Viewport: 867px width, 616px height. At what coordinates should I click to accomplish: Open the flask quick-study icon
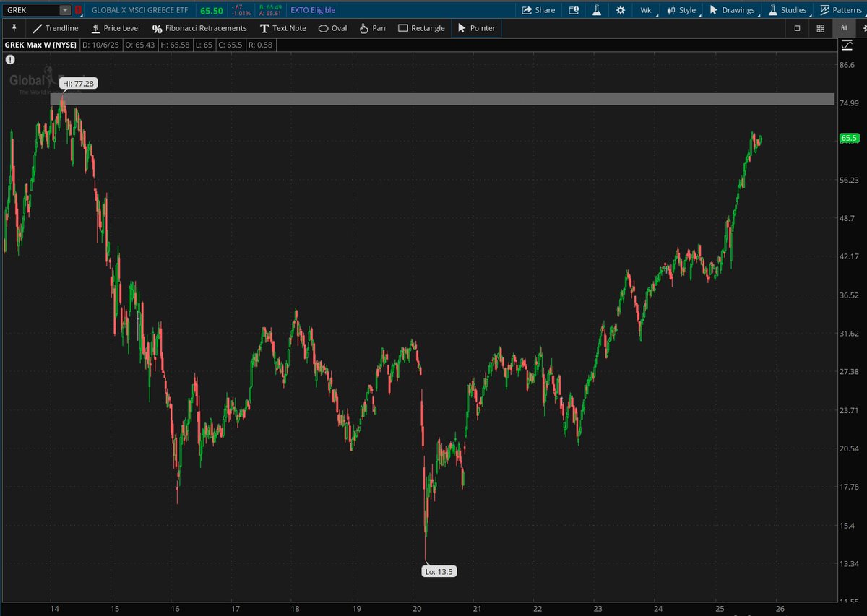click(x=597, y=10)
